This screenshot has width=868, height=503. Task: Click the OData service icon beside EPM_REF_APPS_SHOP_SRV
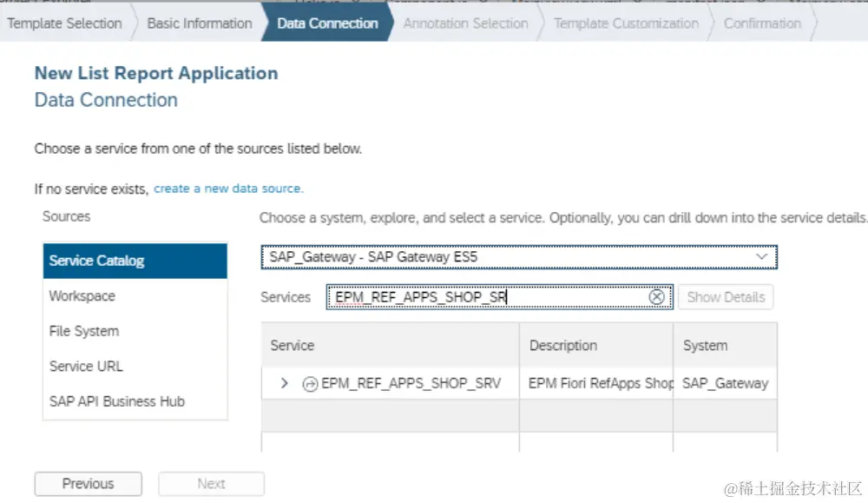tap(310, 383)
